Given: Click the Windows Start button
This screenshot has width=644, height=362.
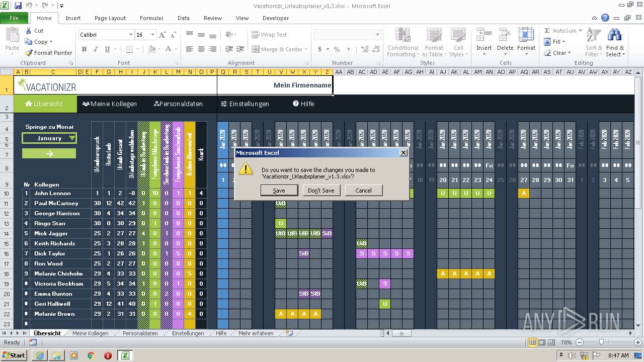Looking at the screenshot, I should tap(14, 355).
